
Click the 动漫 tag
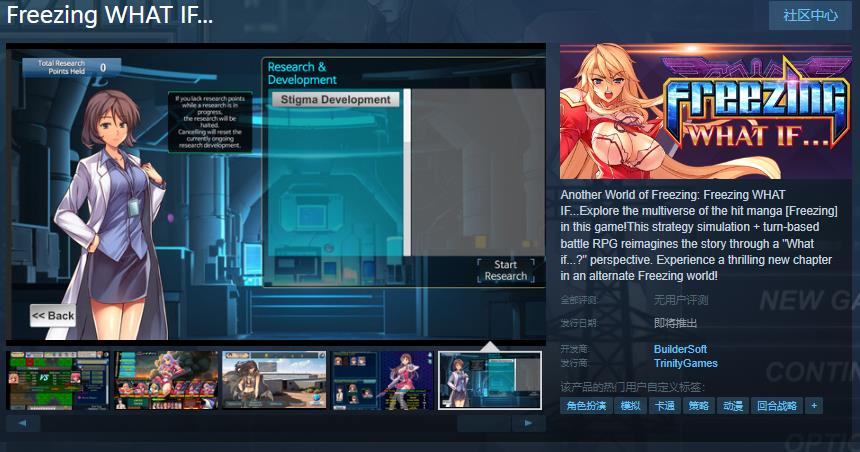pos(733,406)
